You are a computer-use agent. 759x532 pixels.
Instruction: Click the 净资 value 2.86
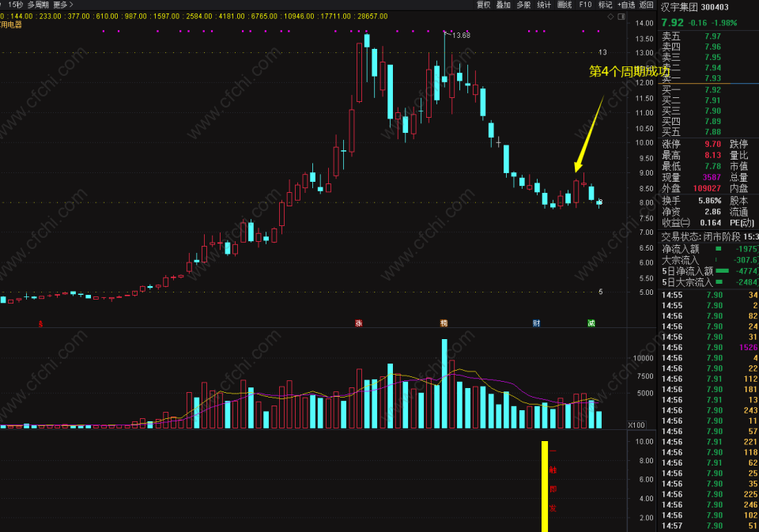[712, 212]
